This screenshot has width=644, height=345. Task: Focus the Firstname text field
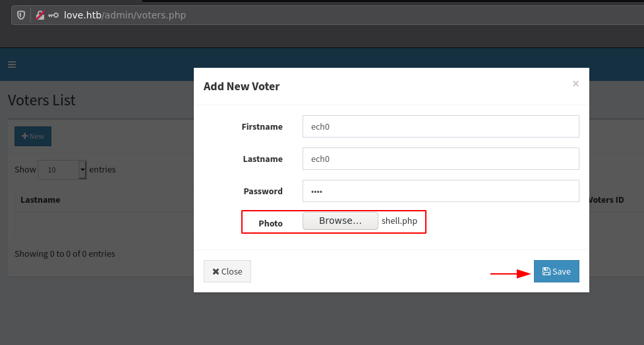pyautogui.click(x=440, y=126)
